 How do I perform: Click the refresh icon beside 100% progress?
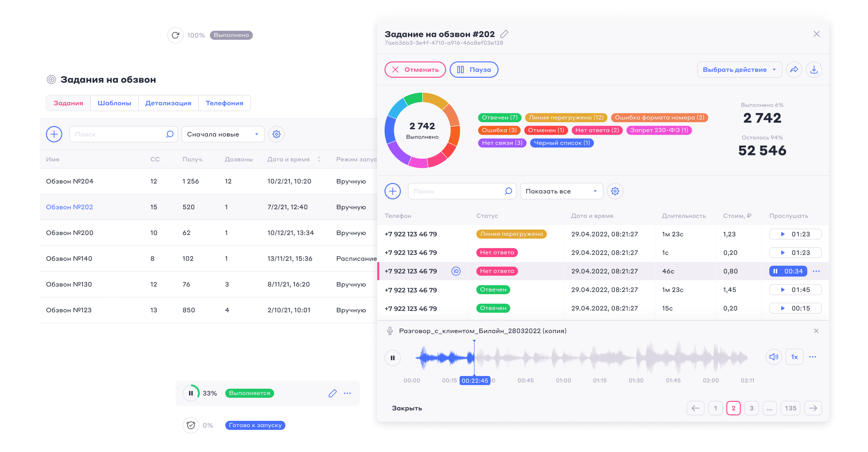(x=175, y=35)
